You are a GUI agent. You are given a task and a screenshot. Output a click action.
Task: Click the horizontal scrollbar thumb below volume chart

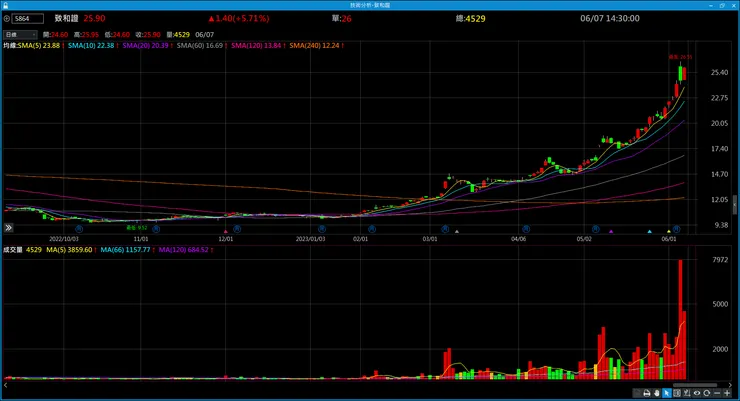tap(695, 385)
